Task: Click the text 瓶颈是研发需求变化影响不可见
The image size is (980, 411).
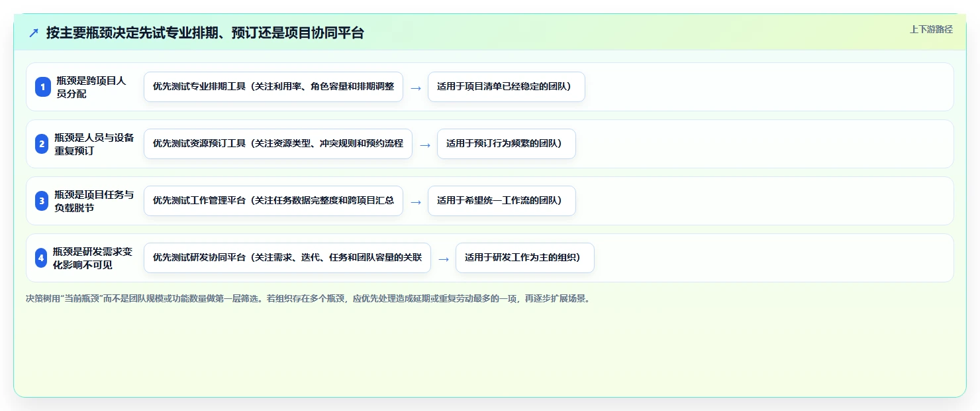Action: [x=93, y=258]
